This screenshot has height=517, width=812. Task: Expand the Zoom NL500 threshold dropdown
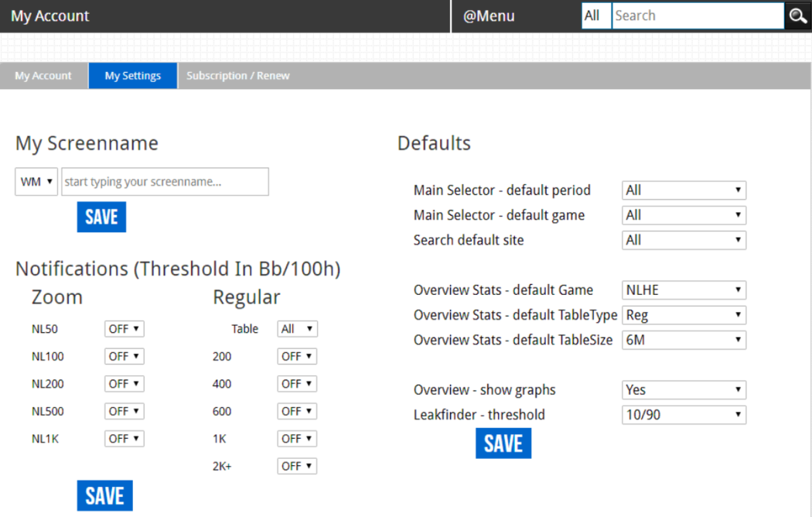pos(124,411)
